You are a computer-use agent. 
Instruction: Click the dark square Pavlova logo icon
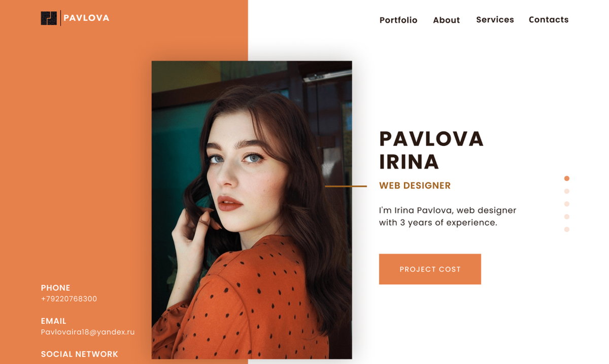point(49,18)
